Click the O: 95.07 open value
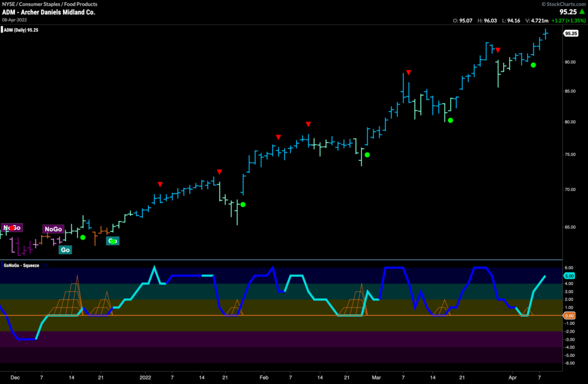This screenshot has width=588, height=384. [x=462, y=21]
